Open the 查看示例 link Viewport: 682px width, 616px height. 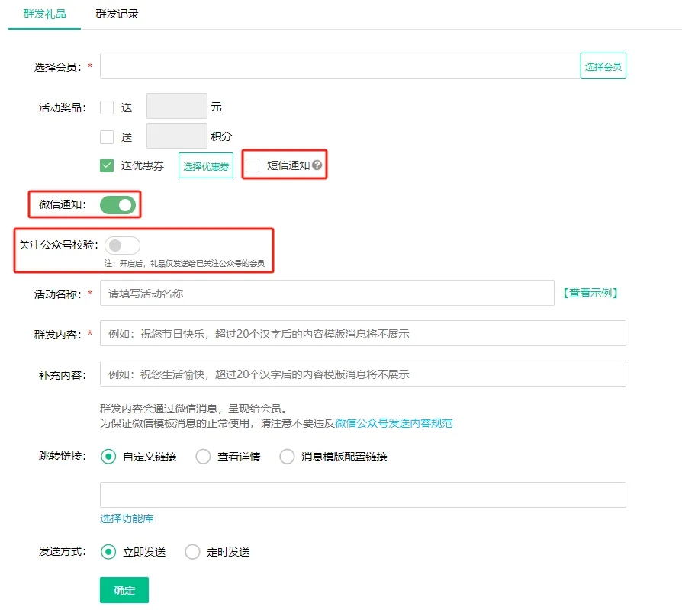click(590, 293)
